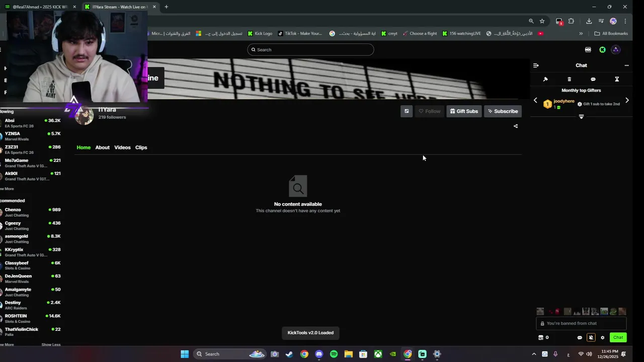Click the Follow button
644x362 pixels.
pos(429,111)
